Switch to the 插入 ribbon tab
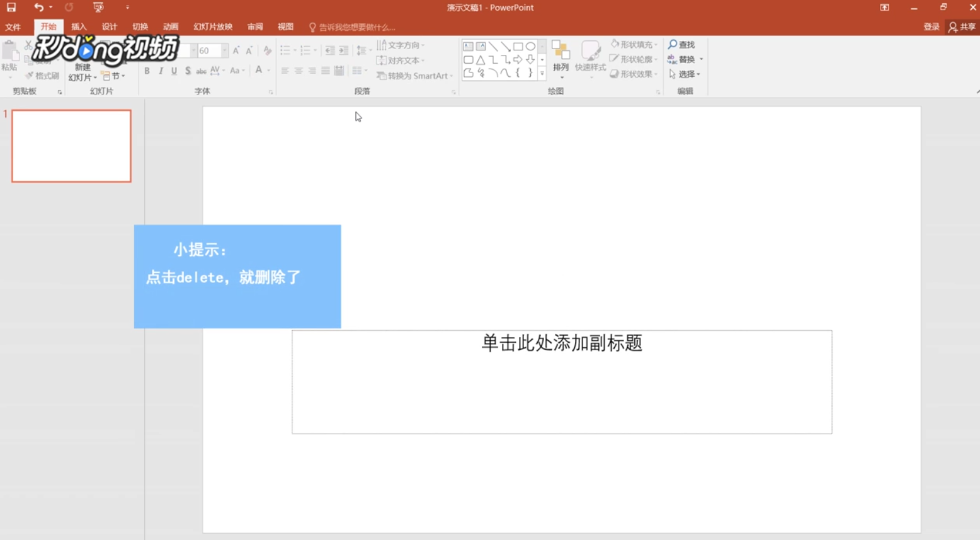This screenshot has width=980, height=540. pyautogui.click(x=79, y=26)
